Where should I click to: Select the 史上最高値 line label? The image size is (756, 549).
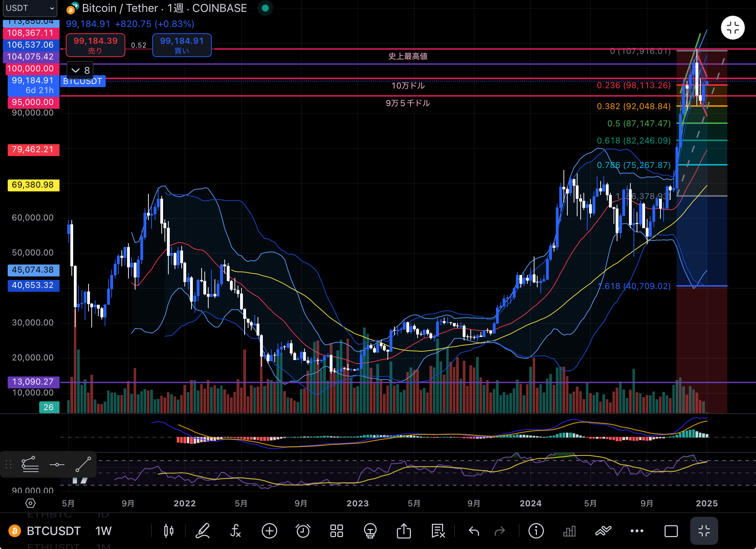click(x=408, y=56)
